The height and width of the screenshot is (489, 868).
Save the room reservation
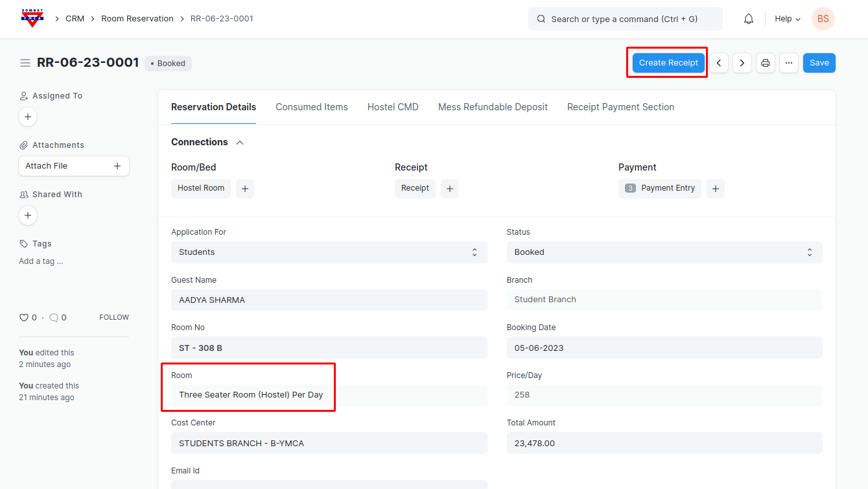[819, 63]
